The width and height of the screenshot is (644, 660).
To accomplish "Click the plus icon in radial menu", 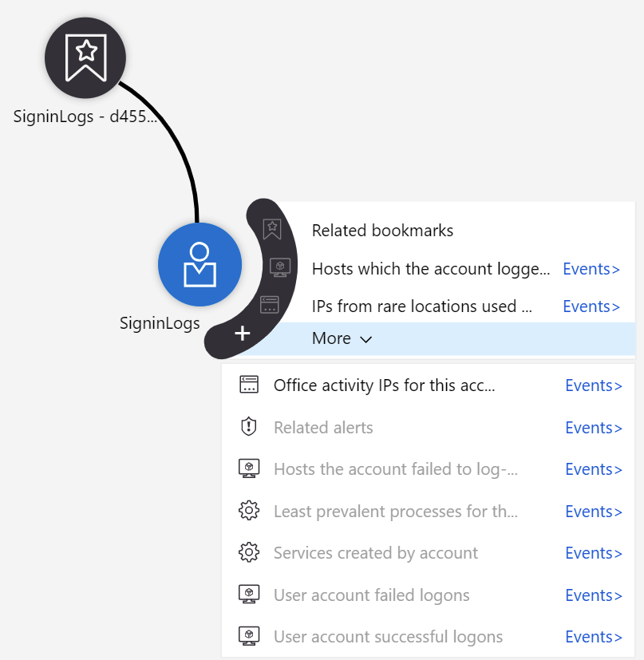I will 243,334.
